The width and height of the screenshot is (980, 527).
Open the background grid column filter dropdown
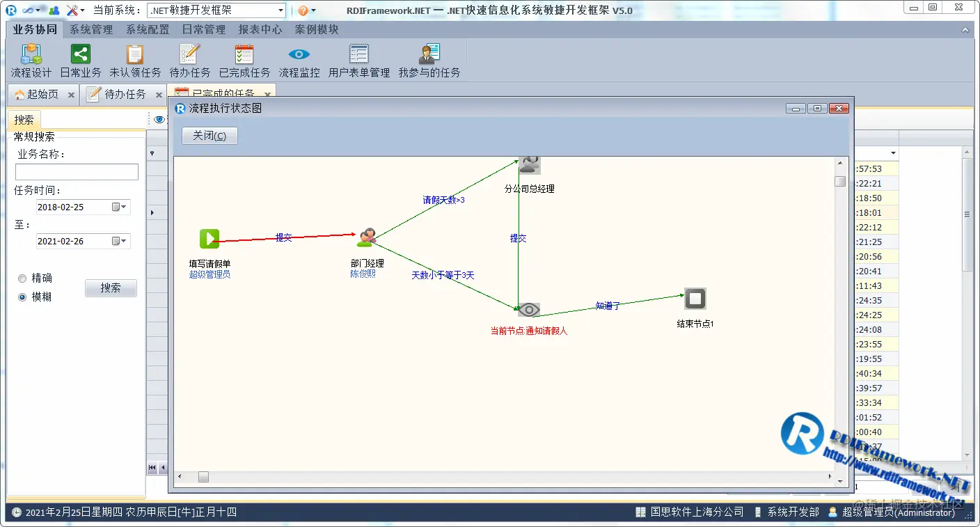coord(893,153)
